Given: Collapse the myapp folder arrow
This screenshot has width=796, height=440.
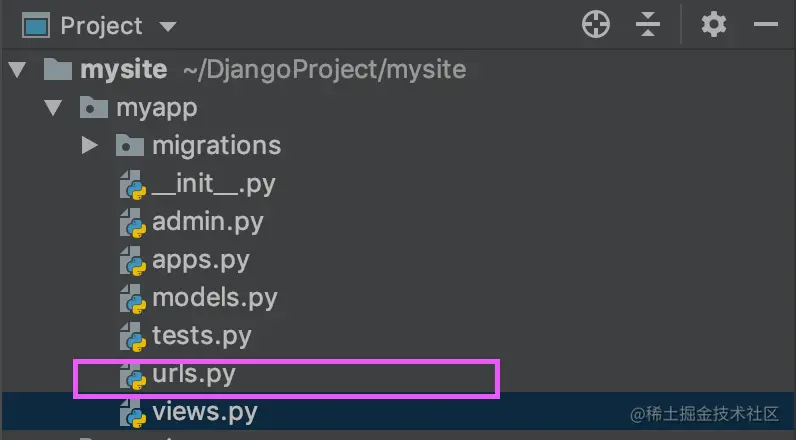Looking at the screenshot, I should [53, 108].
